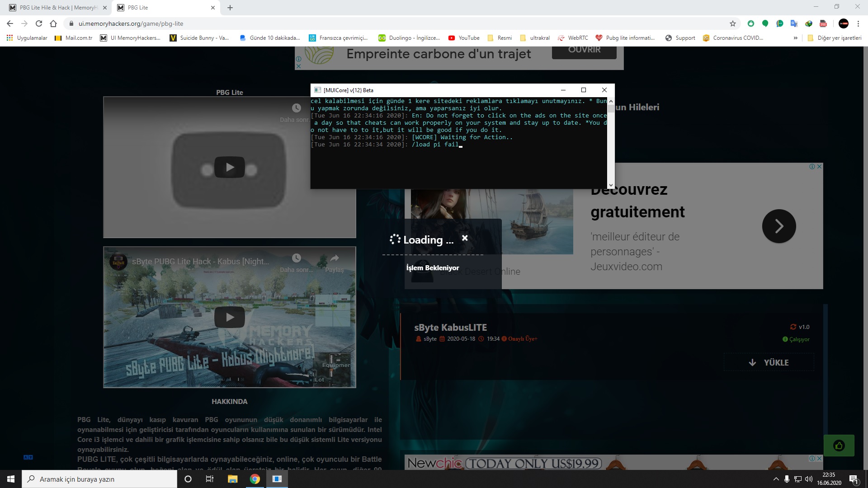Open the WebRTC bookmark
868x488 pixels.
[x=573, y=38]
